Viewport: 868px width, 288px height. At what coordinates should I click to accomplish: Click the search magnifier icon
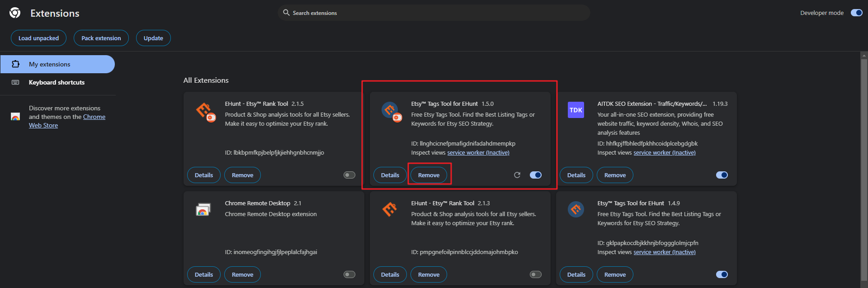[286, 13]
